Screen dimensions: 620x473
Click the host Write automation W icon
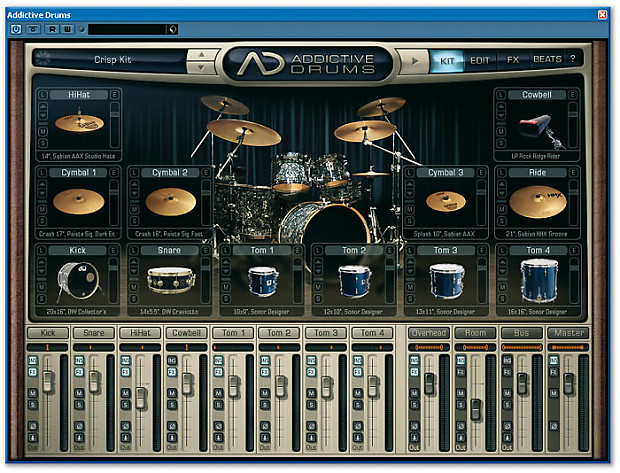(68, 29)
